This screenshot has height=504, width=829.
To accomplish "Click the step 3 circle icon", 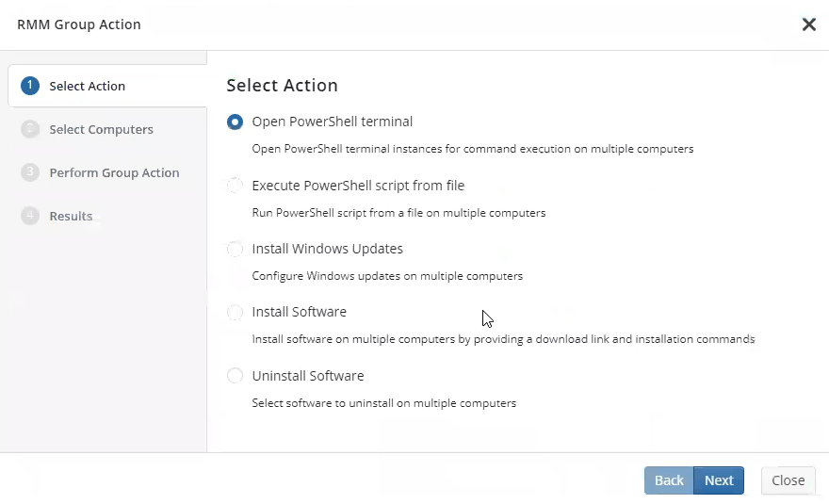I will [x=30, y=172].
